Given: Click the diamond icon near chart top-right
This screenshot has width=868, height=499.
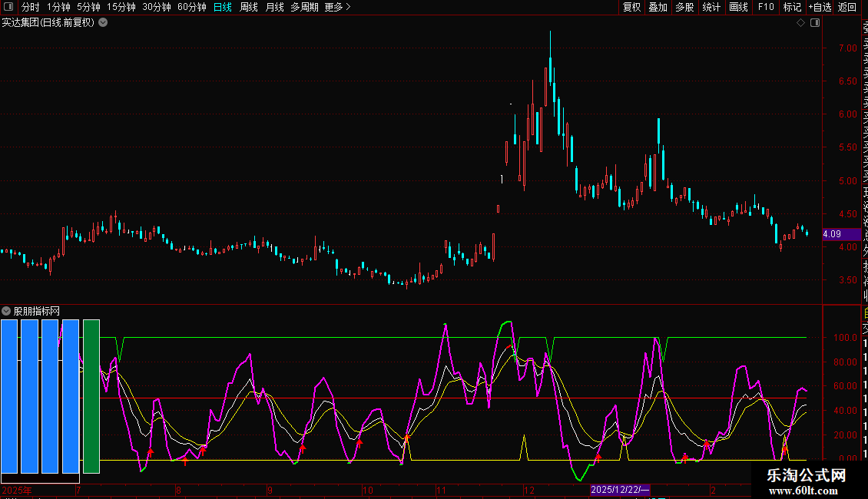Looking at the screenshot, I should 800,23.
